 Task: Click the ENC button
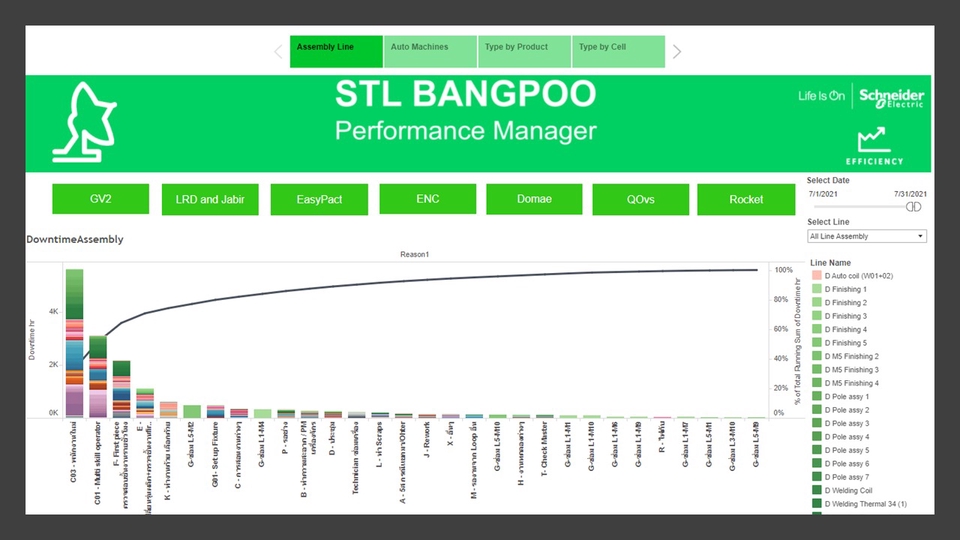(x=427, y=199)
